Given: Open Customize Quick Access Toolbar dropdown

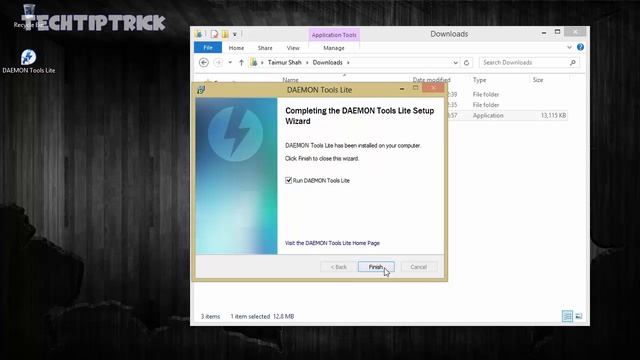Looking at the screenshot, I should click(x=235, y=34).
